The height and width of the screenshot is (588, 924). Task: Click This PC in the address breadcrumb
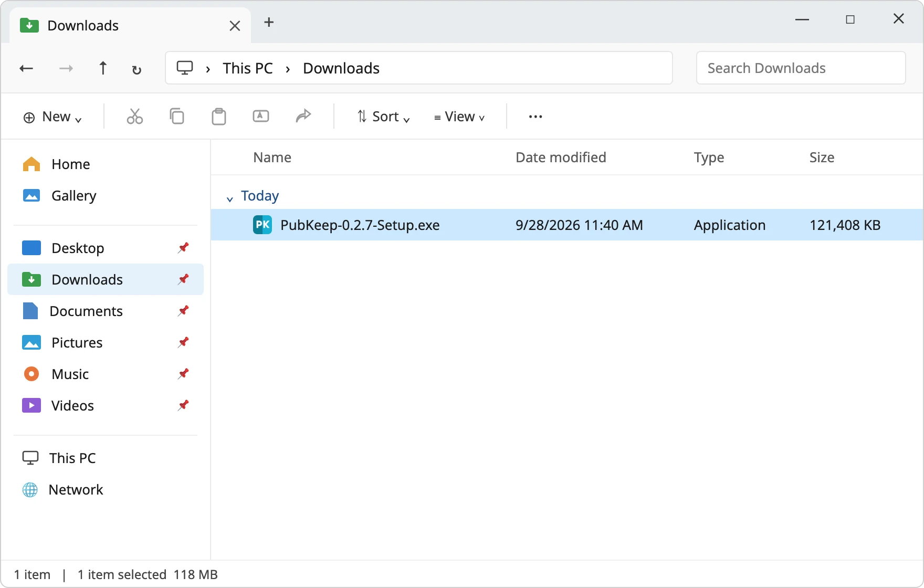(x=248, y=68)
